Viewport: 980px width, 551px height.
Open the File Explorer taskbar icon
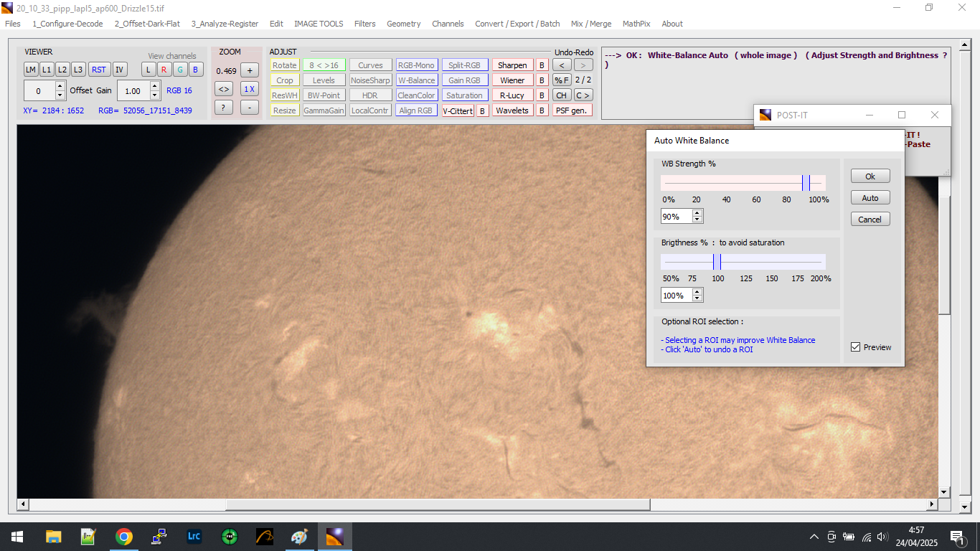(54, 537)
